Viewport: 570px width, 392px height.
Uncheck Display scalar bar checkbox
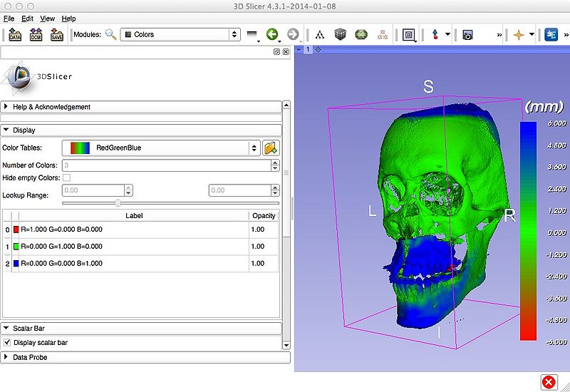pos(7,343)
